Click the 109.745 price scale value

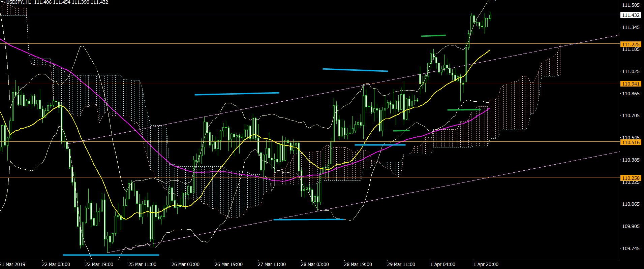[631, 248]
